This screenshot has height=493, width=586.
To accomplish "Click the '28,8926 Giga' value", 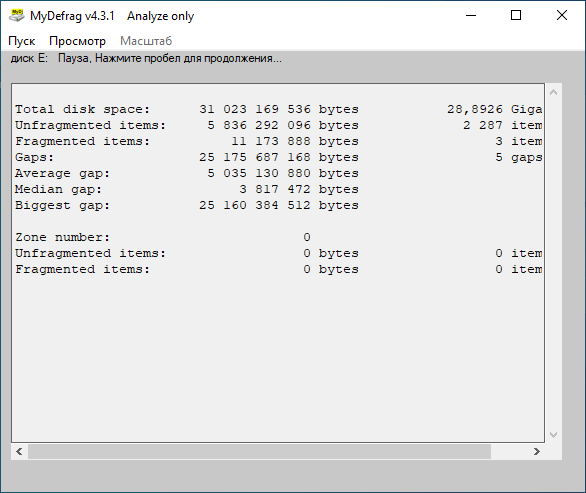I will [494, 109].
